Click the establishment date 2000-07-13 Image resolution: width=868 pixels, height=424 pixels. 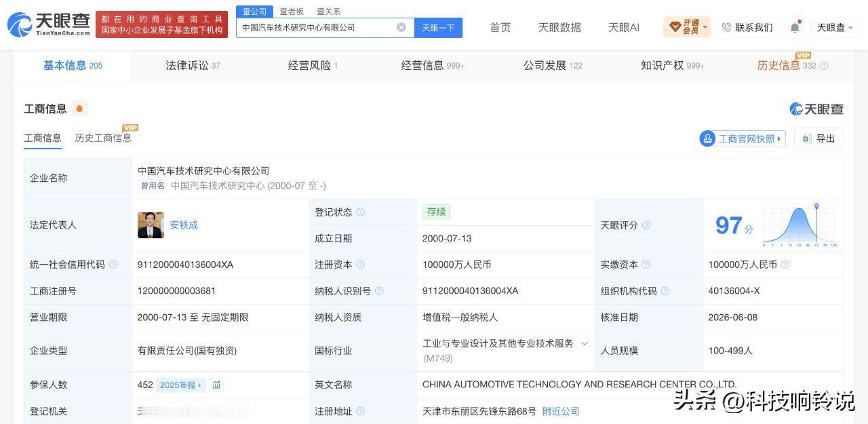tap(447, 238)
